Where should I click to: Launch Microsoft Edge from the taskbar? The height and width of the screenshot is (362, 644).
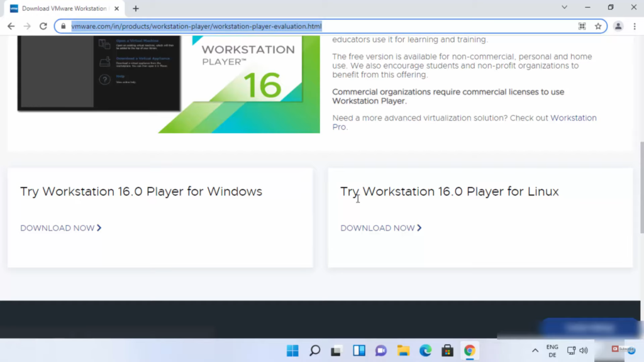click(x=426, y=351)
